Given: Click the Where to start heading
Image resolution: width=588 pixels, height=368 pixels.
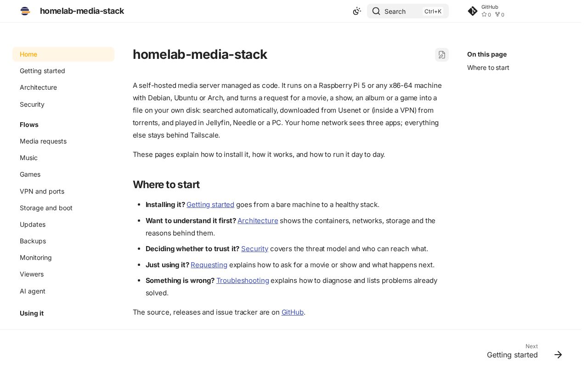Looking at the screenshot, I should [166, 184].
